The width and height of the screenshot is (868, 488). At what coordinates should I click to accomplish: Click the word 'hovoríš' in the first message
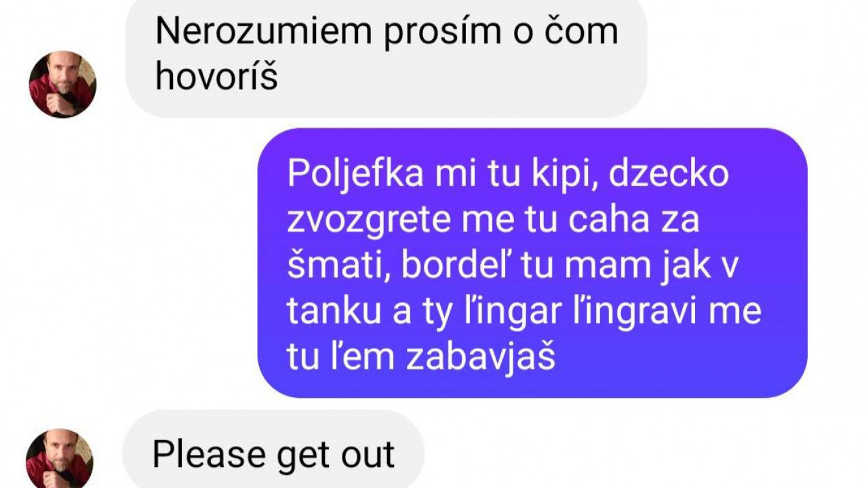[216, 77]
